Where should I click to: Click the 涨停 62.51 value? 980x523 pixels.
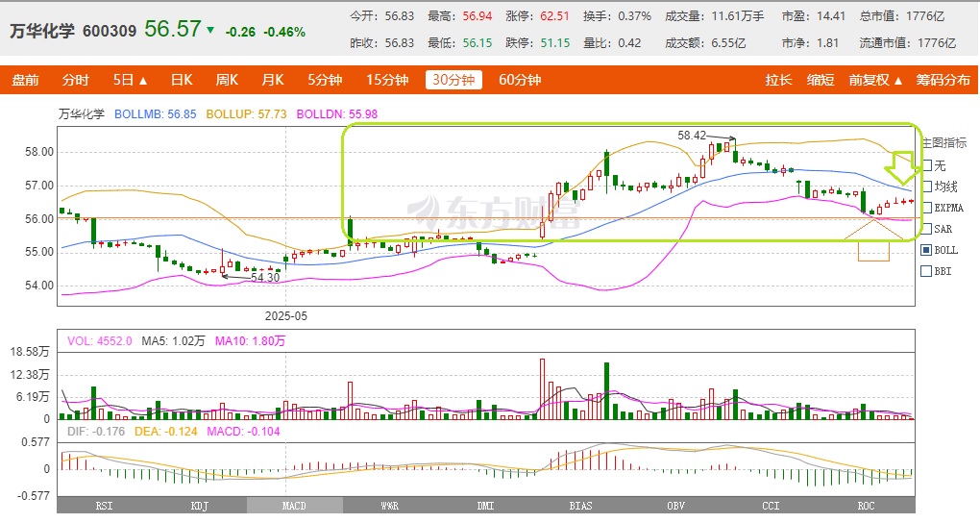555,16
